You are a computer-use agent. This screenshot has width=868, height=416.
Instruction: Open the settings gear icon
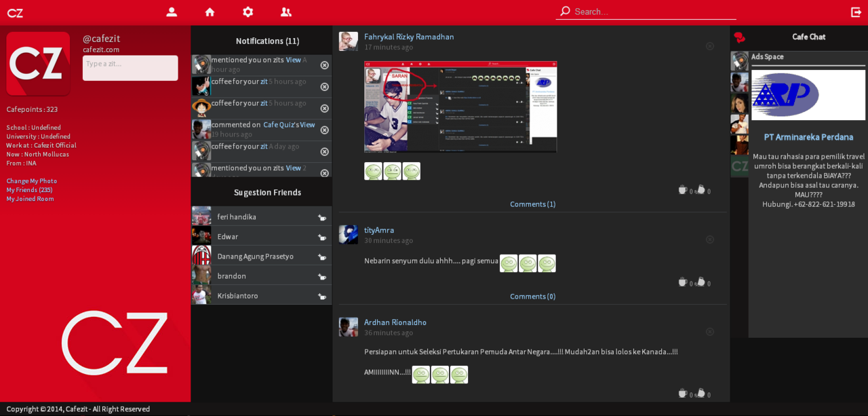tap(248, 12)
